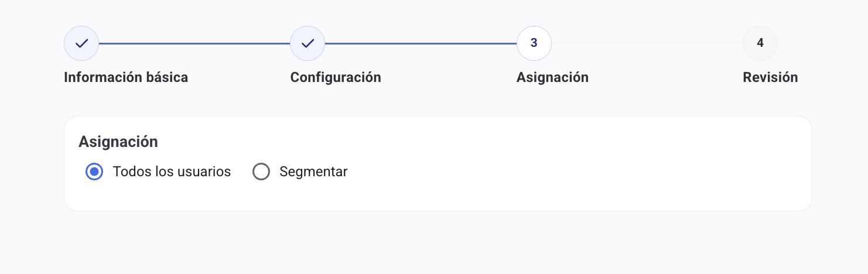Click the gray line between steps 3 and 4

pos(647,43)
